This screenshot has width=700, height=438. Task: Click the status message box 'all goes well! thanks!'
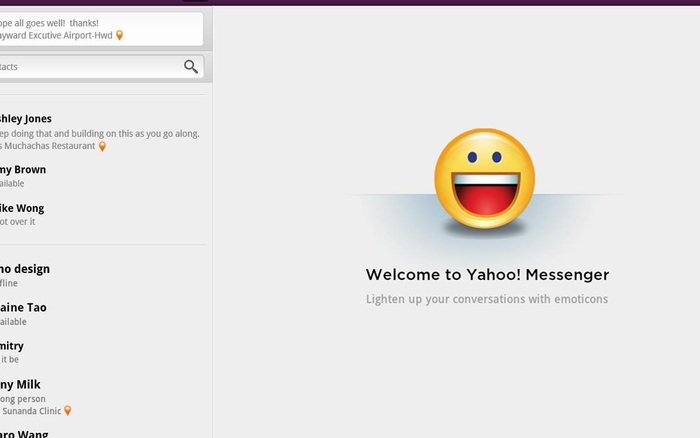tap(101, 29)
